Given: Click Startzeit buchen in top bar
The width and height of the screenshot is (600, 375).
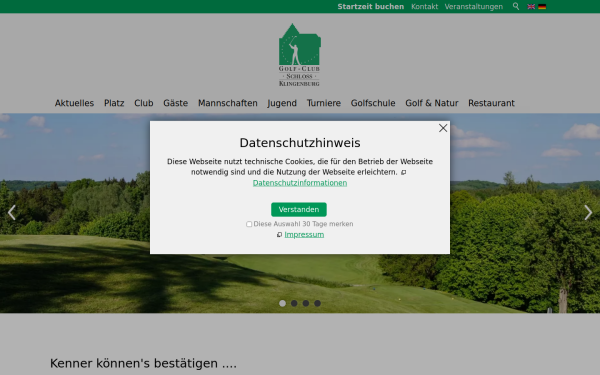Looking at the screenshot, I should click(x=370, y=7).
